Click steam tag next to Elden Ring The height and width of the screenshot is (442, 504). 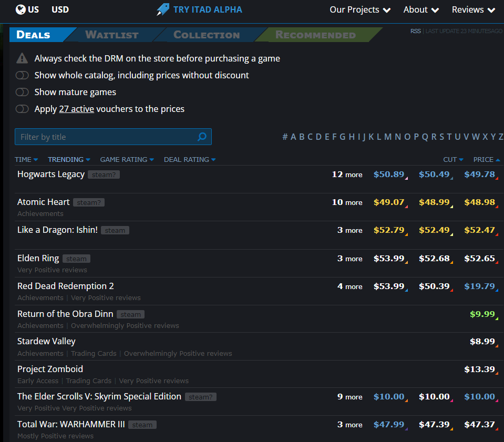pos(76,259)
